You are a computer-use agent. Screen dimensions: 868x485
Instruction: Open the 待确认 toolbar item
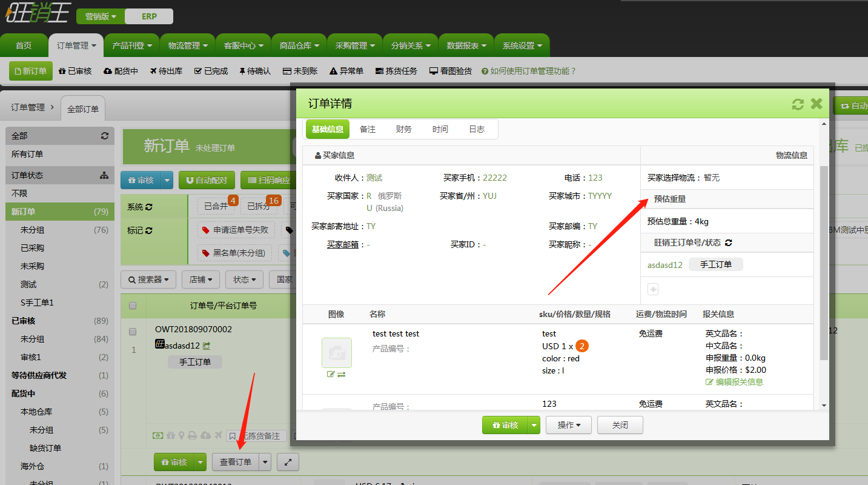coord(255,71)
